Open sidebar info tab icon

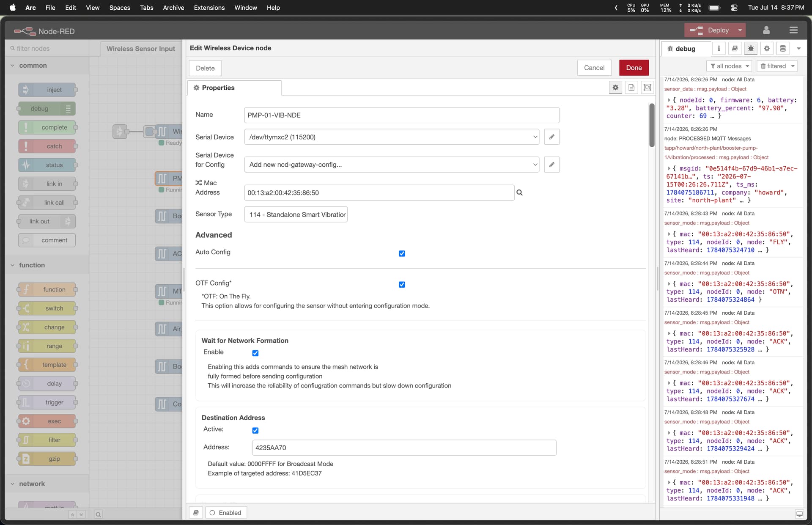719,49
